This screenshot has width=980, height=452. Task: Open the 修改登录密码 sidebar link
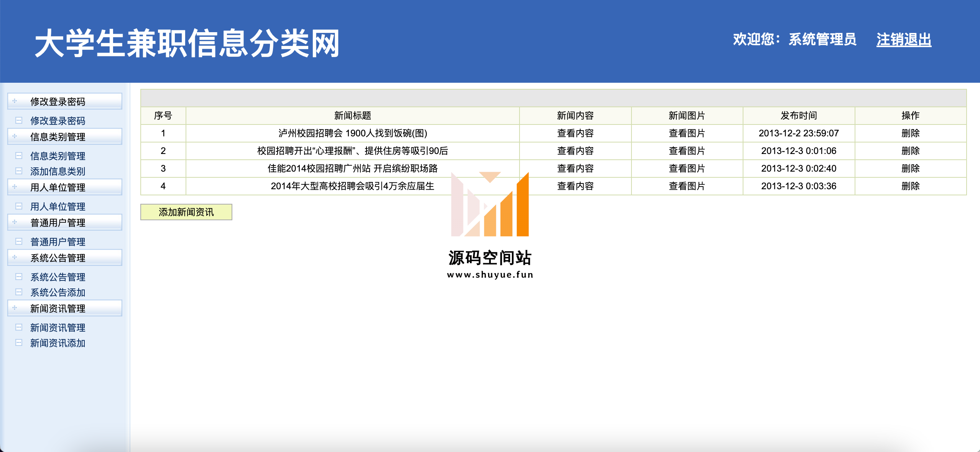pos(58,121)
